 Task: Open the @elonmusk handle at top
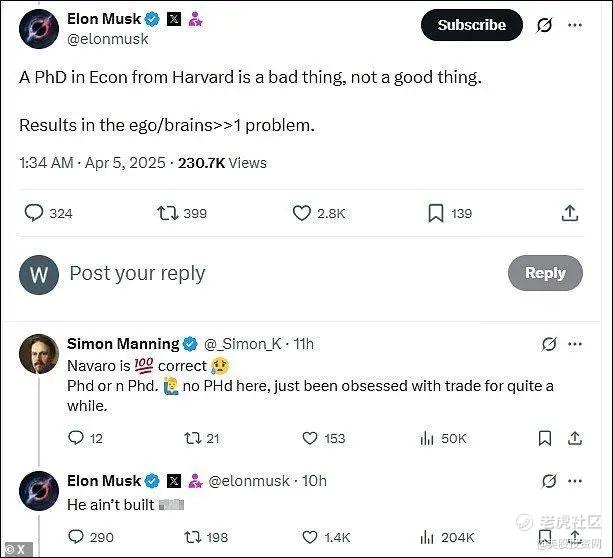point(107,39)
